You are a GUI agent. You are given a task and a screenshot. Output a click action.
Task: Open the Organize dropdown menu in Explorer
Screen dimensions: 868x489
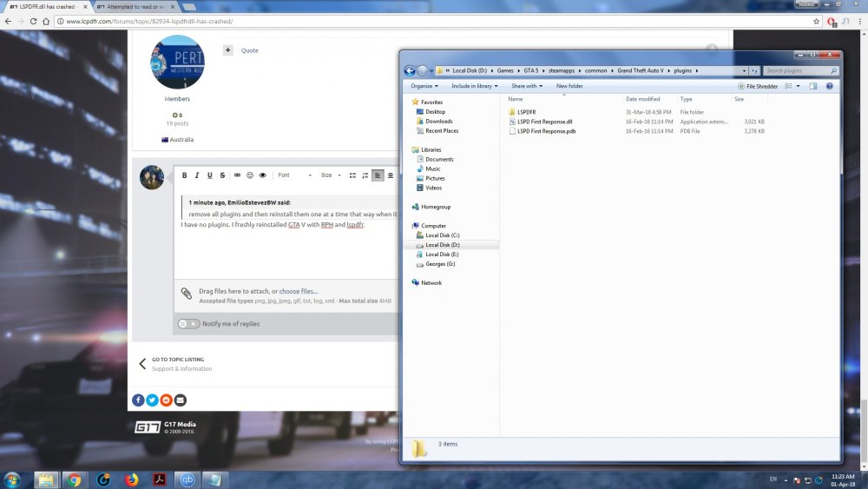[424, 86]
